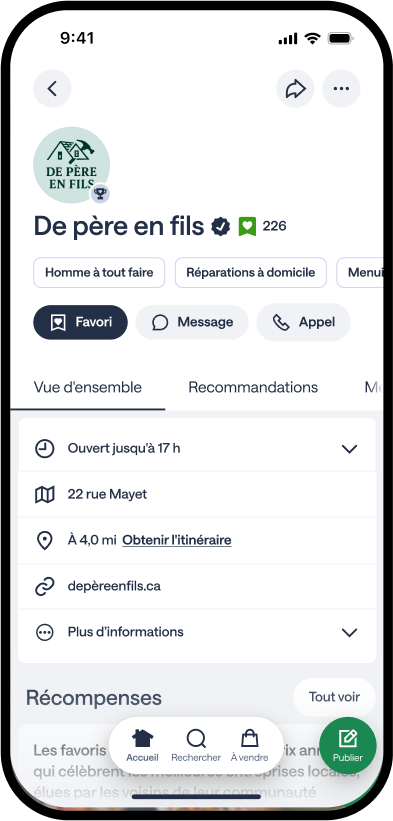The height and width of the screenshot is (821, 393).
Task: Select the Vue d'ensemble tab
Action: click(87, 387)
